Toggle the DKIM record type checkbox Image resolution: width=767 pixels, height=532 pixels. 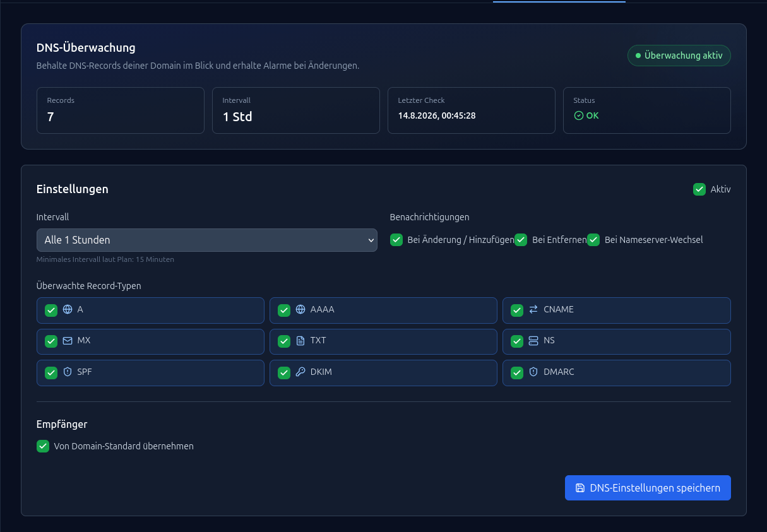point(284,372)
